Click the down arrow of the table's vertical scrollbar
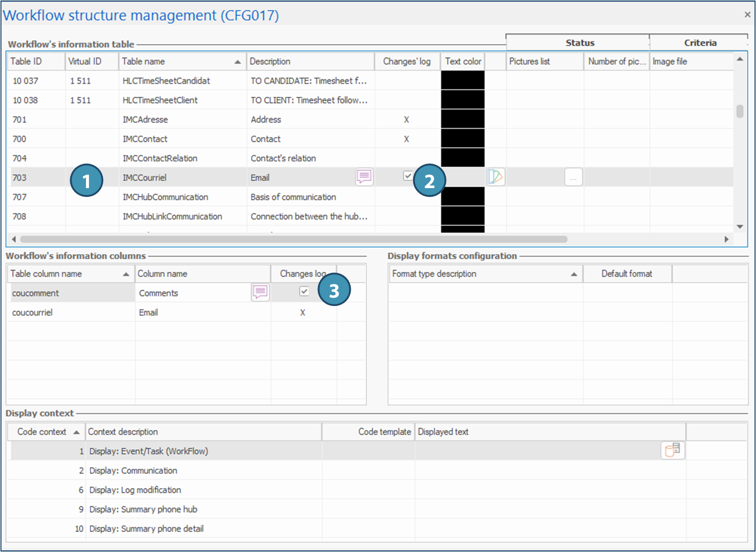The image size is (756, 552). 740,227
